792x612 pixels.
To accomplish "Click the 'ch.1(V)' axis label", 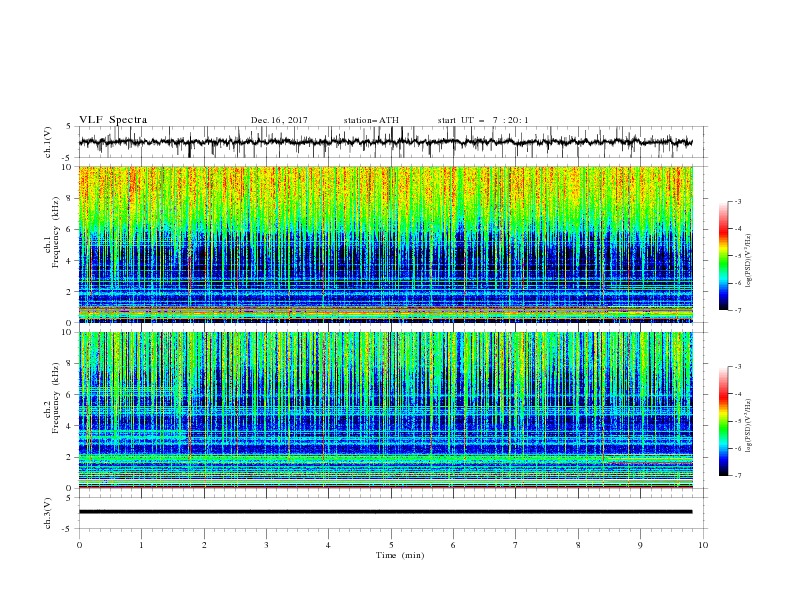I will [48, 142].
